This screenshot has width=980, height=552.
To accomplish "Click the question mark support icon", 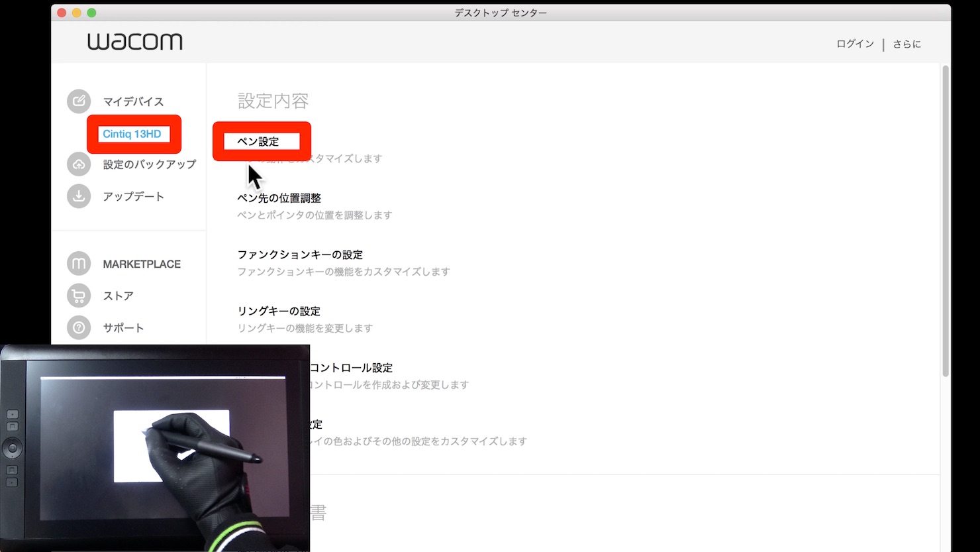I will (x=79, y=327).
